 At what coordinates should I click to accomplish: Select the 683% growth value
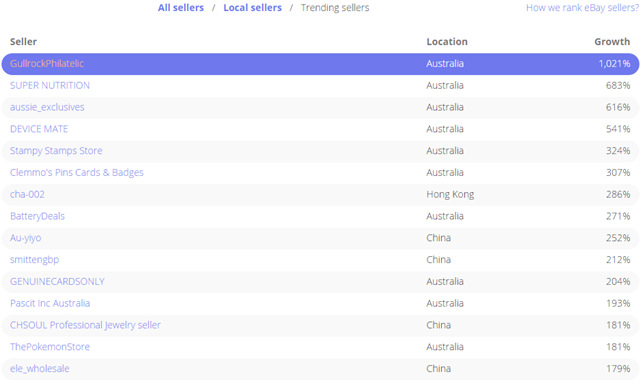click(x=618, y=85)
